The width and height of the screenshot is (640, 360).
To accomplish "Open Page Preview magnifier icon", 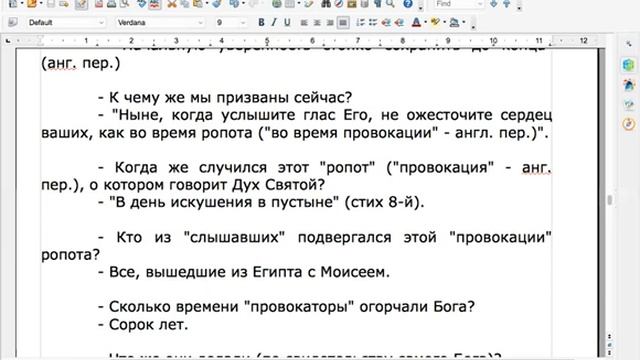I will [x=124, y=4].
